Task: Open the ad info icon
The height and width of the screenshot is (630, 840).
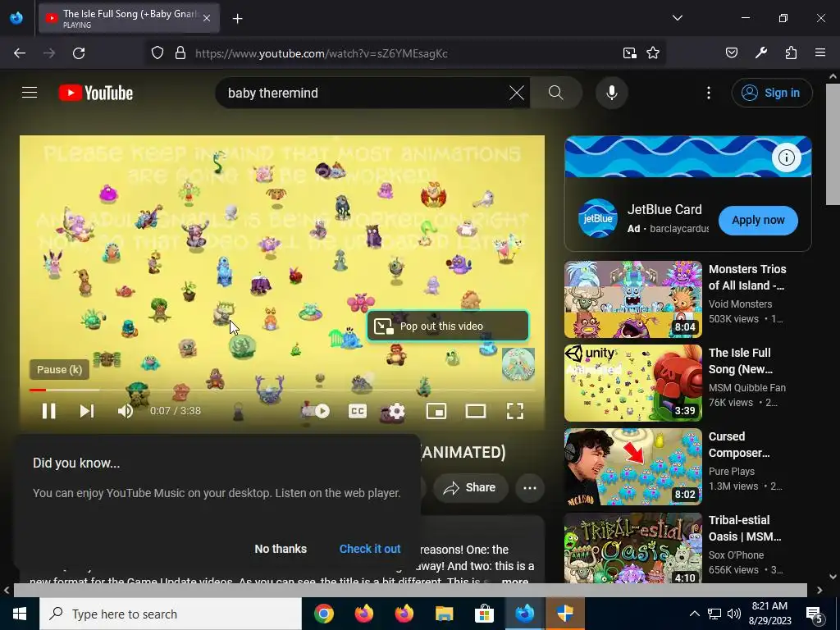Action: 786,157
